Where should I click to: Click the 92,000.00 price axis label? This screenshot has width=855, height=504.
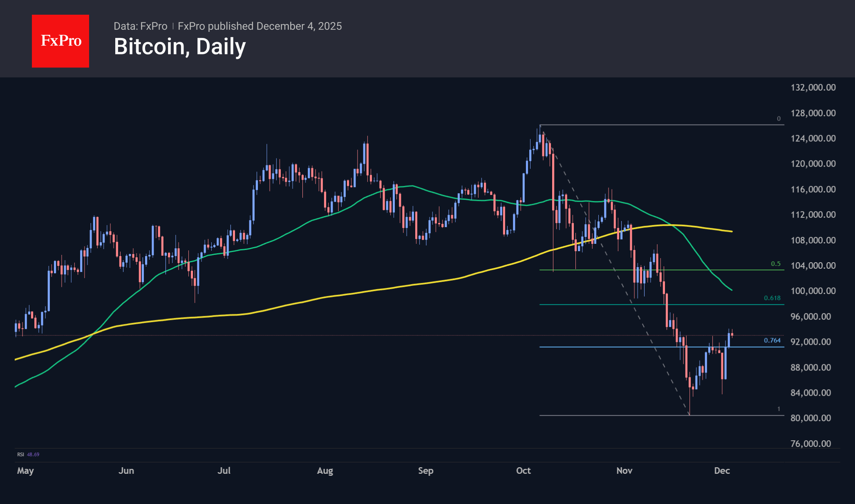click(x=810, y=342)
